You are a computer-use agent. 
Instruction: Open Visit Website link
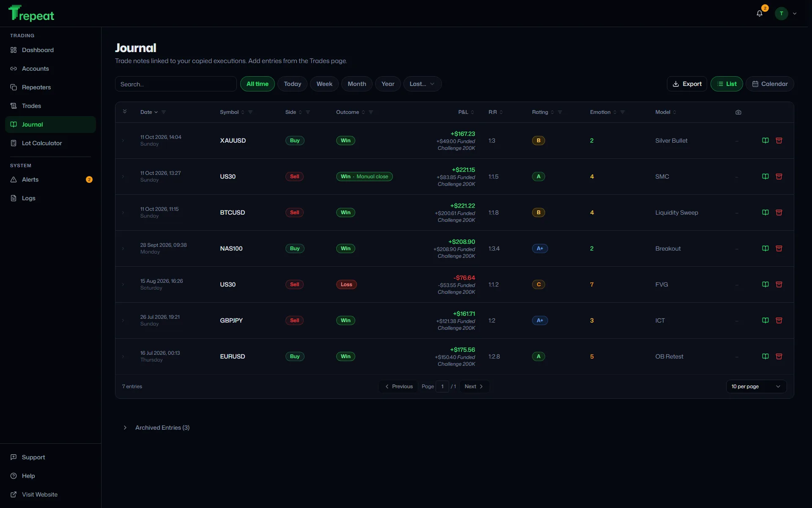(x=50, y=494)
